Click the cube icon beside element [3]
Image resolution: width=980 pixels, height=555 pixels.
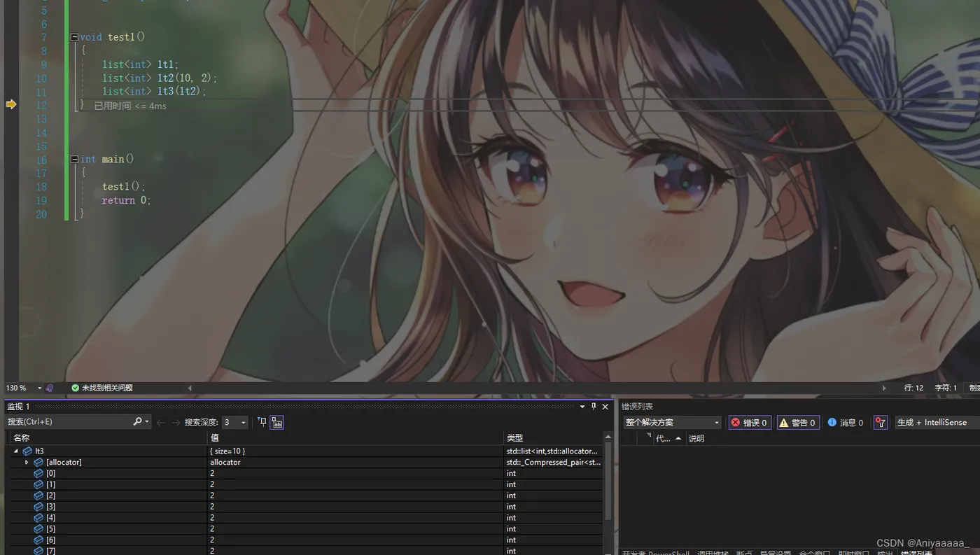pos(38,507)
